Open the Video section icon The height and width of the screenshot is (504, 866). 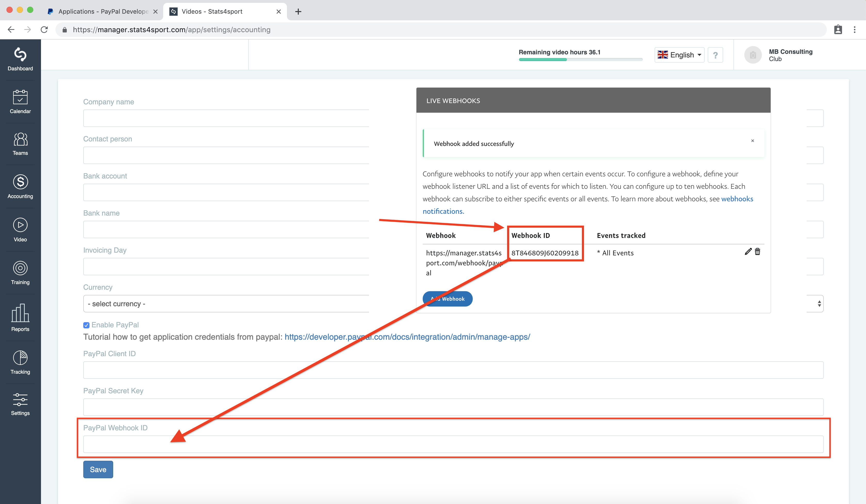(x=20, y=225)
